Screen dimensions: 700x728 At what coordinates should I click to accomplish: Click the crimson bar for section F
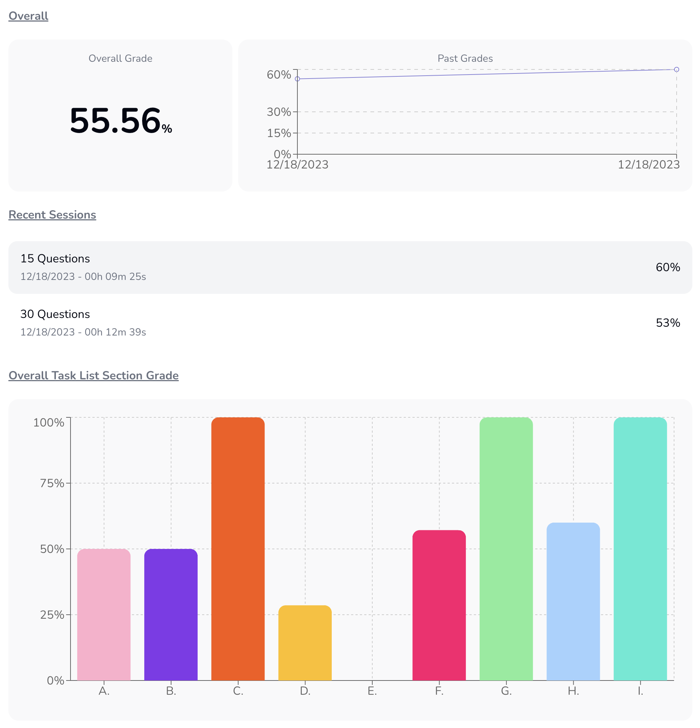tap(439, 606)
